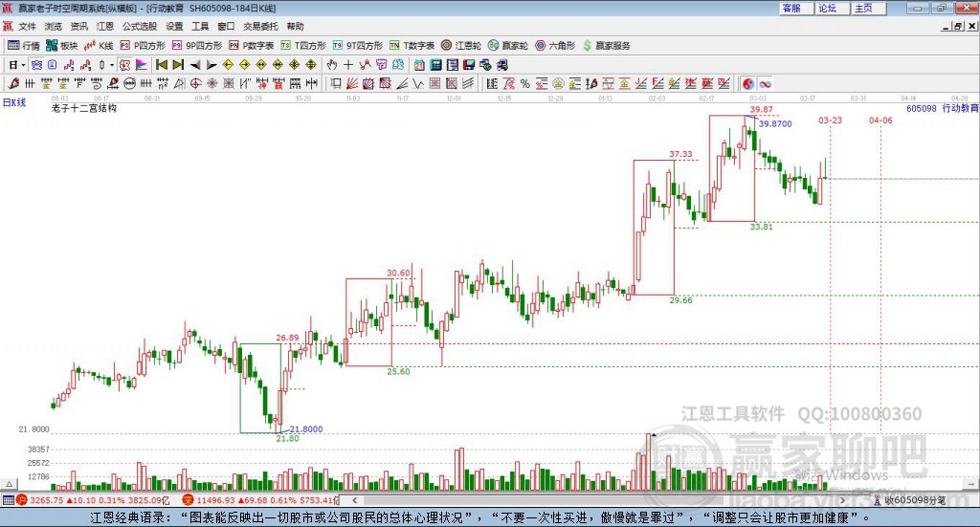980x527 pixels.
Task: Click the volume panel collapse button at right
Action: coord(971,484)
